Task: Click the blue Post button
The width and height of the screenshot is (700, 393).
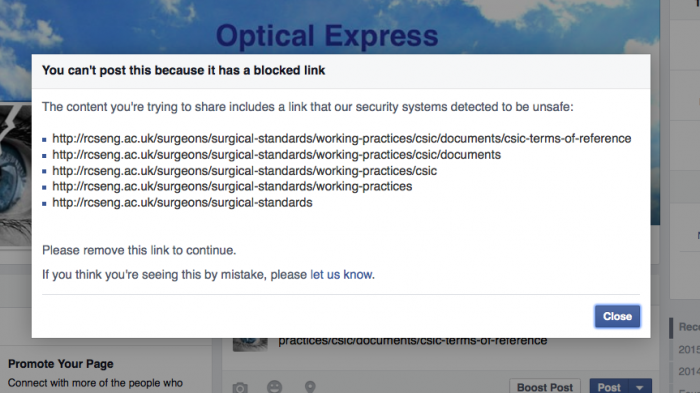Action: [x=609, y=387]
